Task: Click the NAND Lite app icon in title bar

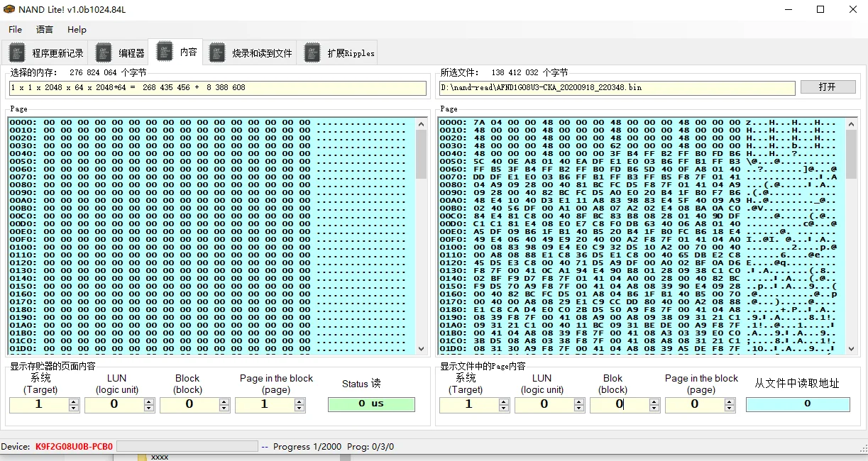Action: click(x=9, y=9)
